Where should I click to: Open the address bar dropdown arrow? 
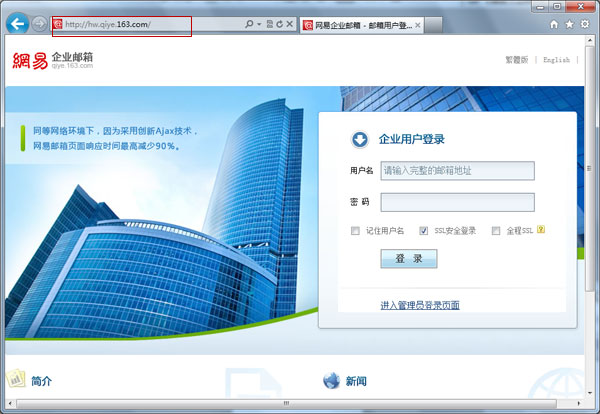259,24
